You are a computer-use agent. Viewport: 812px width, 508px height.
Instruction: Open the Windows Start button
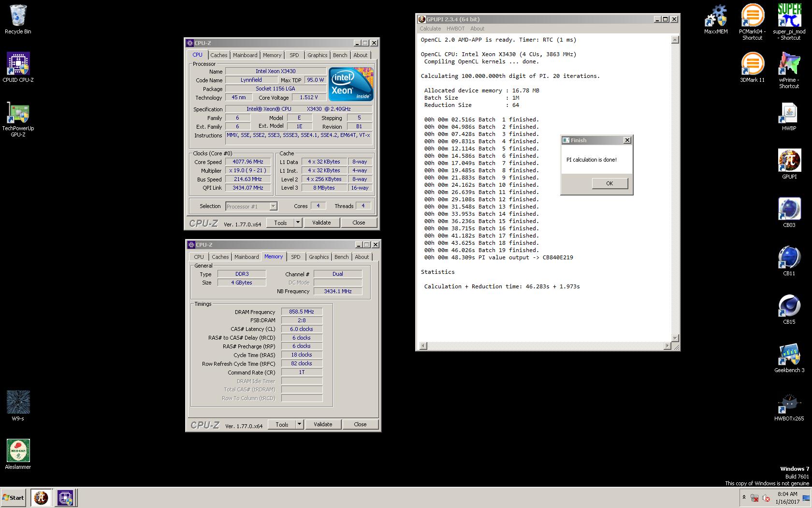click(14, 497)
